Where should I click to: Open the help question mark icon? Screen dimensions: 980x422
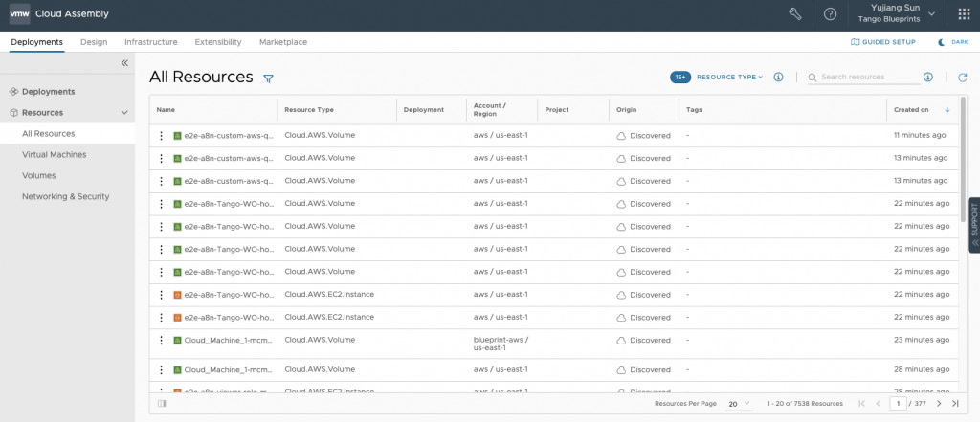click(x=830, y=13)
